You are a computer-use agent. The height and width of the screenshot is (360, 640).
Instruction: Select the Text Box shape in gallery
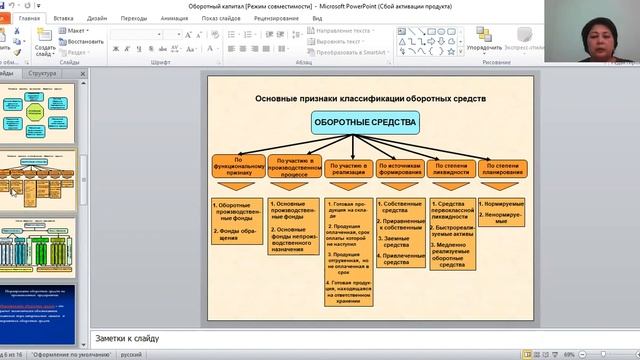click(x=402, y=31)
